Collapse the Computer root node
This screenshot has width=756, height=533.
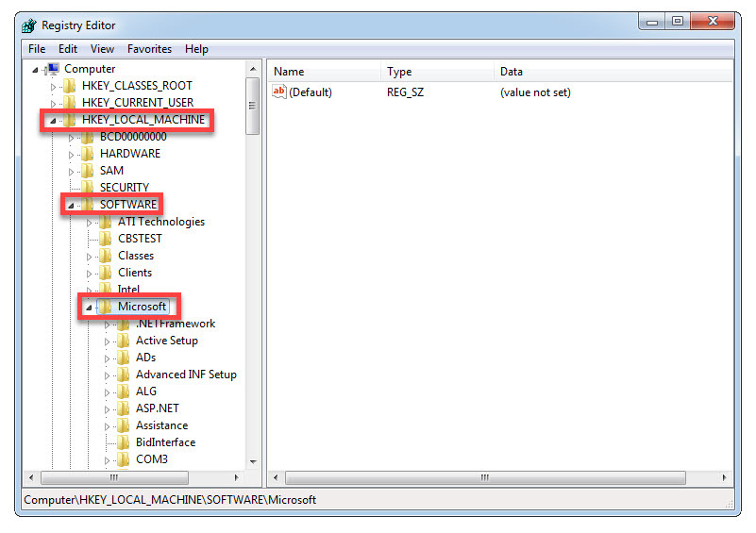[35, 71]
